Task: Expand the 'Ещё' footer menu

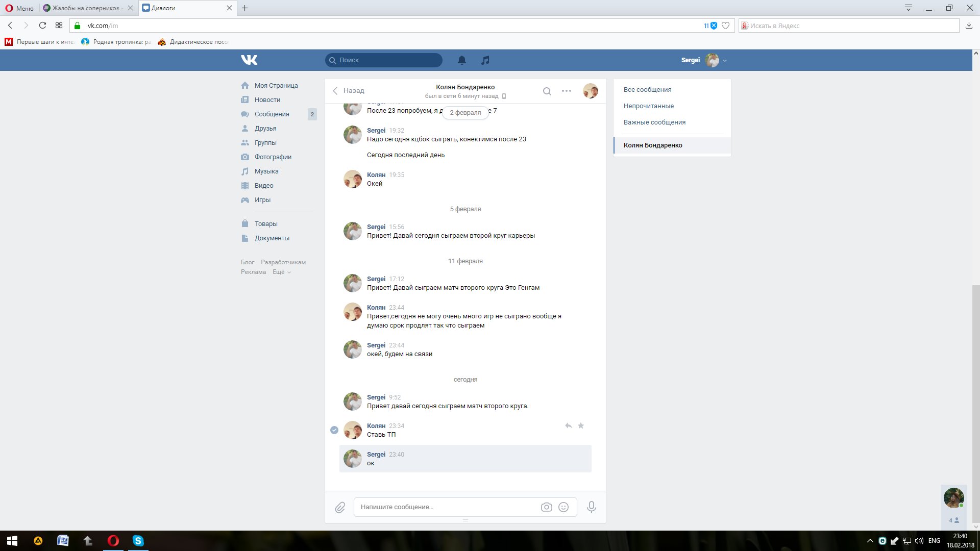Action: (x=281, y=272)
